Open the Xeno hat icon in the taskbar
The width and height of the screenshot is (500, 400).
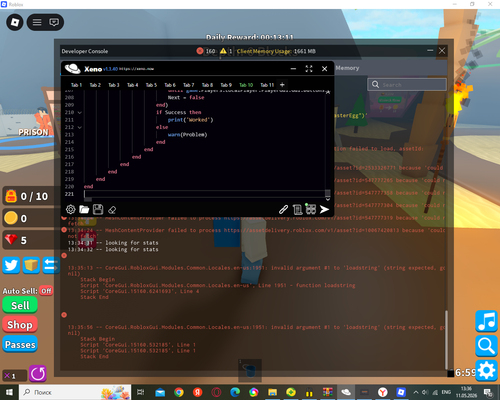[346, 392]
